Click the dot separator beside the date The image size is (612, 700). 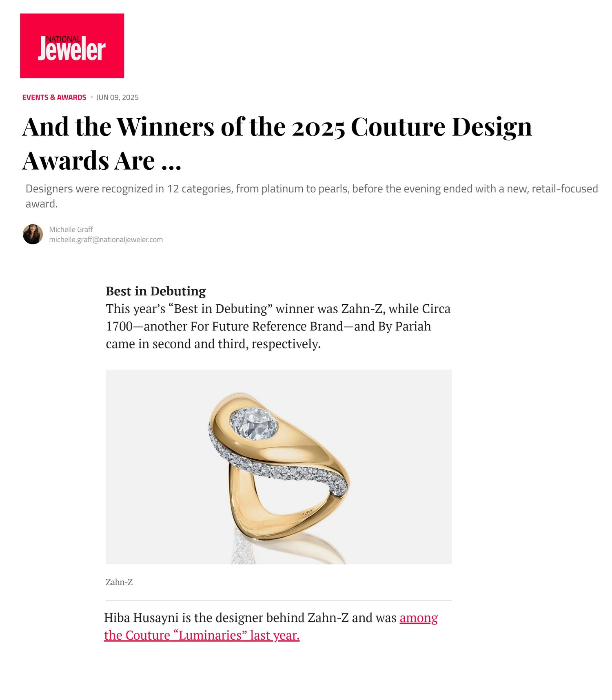(x=91, y=97)
